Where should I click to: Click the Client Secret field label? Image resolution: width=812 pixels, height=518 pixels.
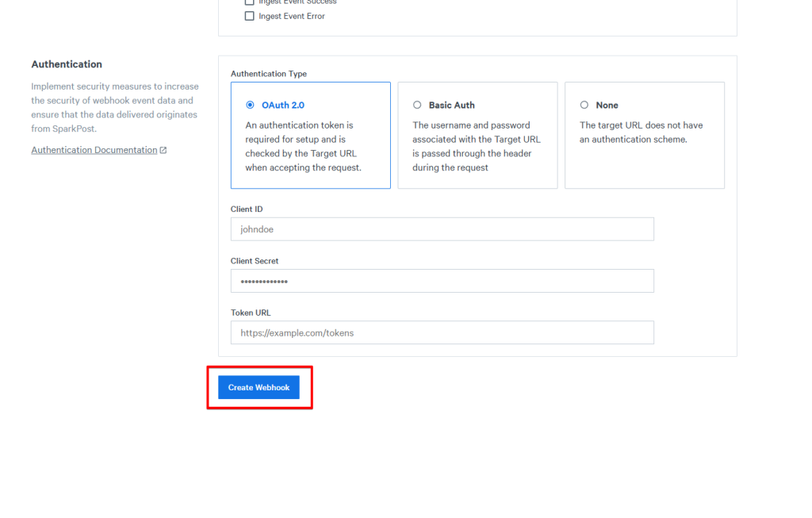(x=255, y=261)
